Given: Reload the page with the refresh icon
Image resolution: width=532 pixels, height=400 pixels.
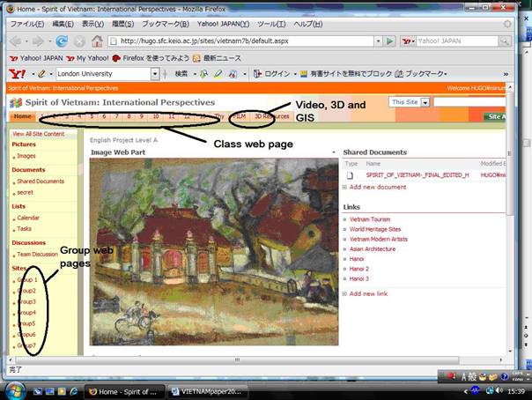Looking at the screenshot, I should click(62, 41).
